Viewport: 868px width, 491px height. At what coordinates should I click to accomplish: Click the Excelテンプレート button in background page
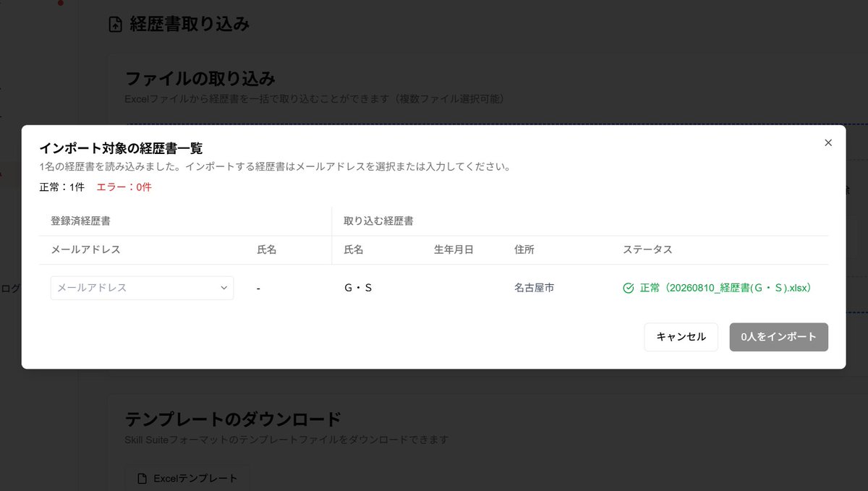pyautogui.click(x=187, y=478)
